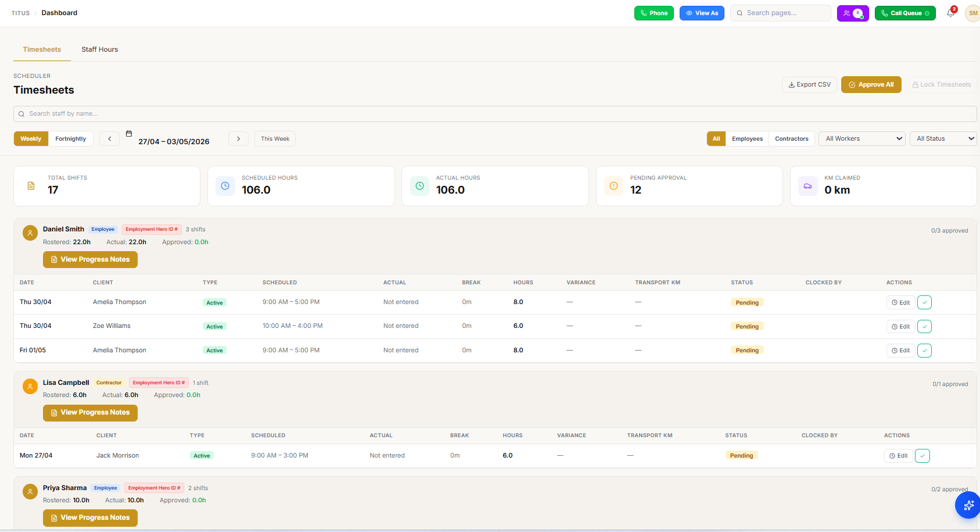
Task: Click the Actual Hours green clock icon
Action: [419, 186]
